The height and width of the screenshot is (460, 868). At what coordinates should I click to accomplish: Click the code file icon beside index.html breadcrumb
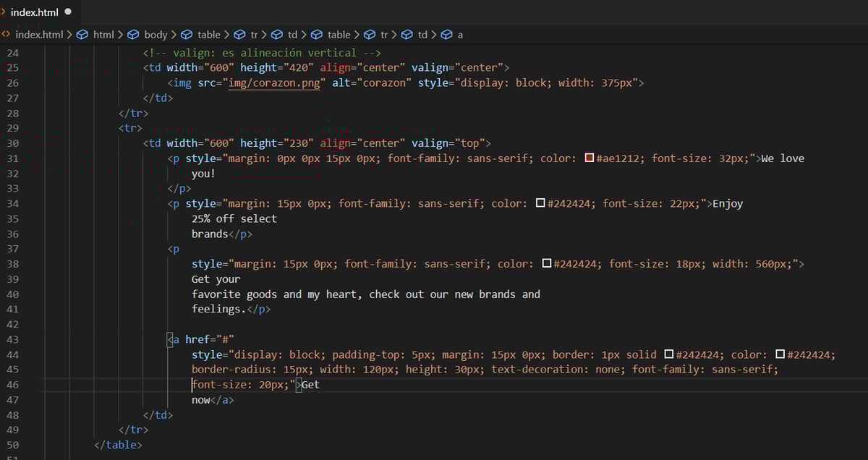(x=6, y=34)
